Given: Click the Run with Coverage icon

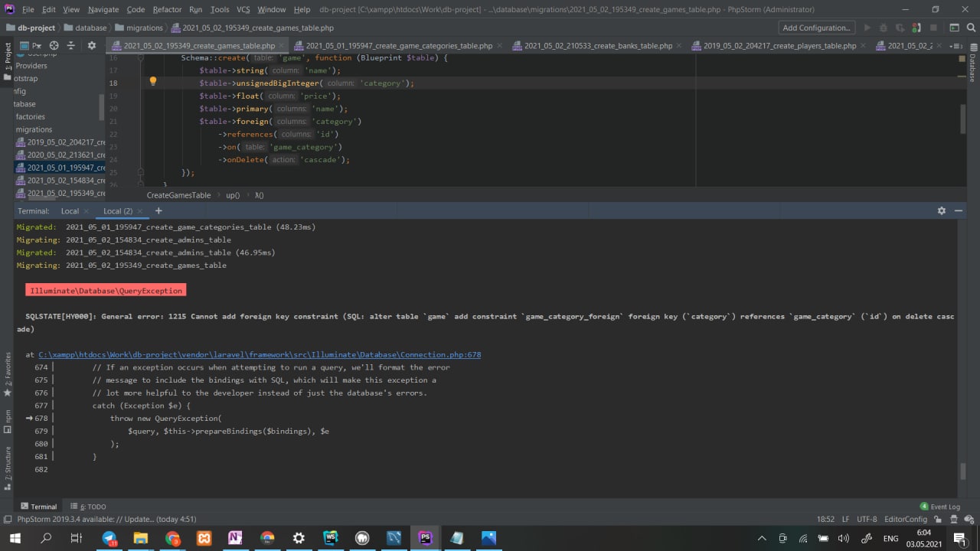Looking at the screenshot, I should coord(902,28).
